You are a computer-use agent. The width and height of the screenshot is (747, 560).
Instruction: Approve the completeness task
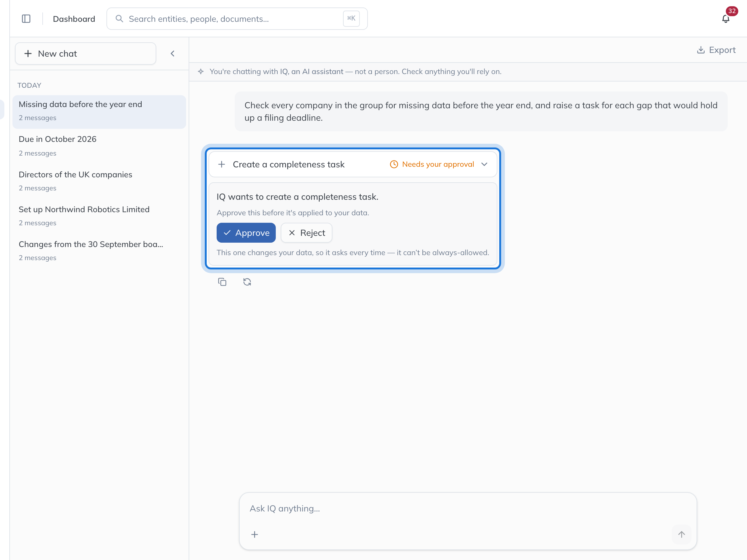(x=246, y=233)
